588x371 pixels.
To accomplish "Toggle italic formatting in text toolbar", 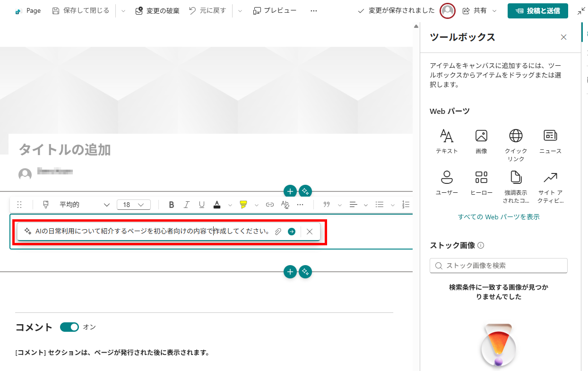I will point(187,205).
